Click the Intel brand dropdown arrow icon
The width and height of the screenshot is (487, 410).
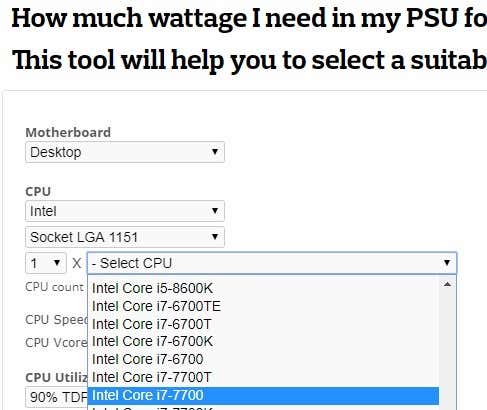(x=215, y=211)
